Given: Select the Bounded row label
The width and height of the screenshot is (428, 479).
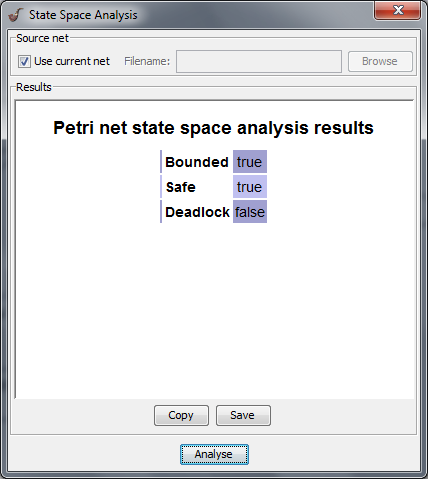Looking at the screenshot, I should [196, 162].
